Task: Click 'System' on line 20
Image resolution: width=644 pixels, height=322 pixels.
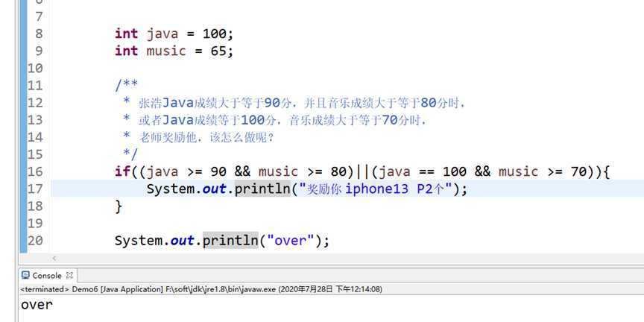Action: click(139, 240)
